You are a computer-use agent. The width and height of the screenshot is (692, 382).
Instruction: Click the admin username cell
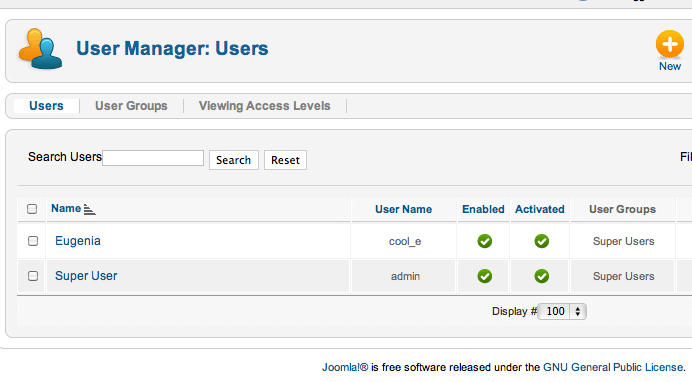405,277
